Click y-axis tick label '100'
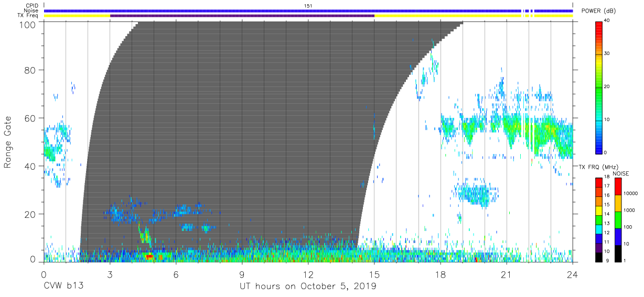This screenshot has height=297, width=644. (x=27, y=25)
